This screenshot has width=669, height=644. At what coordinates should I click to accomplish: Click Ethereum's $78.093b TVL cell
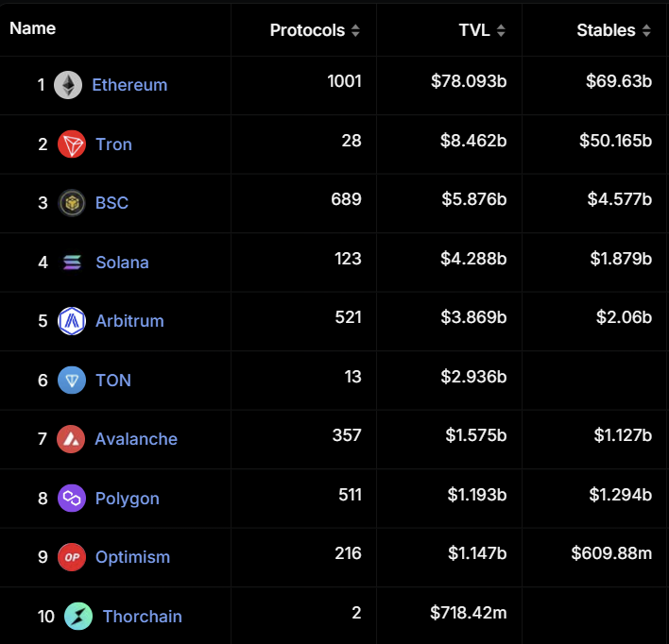click(469, 81)
